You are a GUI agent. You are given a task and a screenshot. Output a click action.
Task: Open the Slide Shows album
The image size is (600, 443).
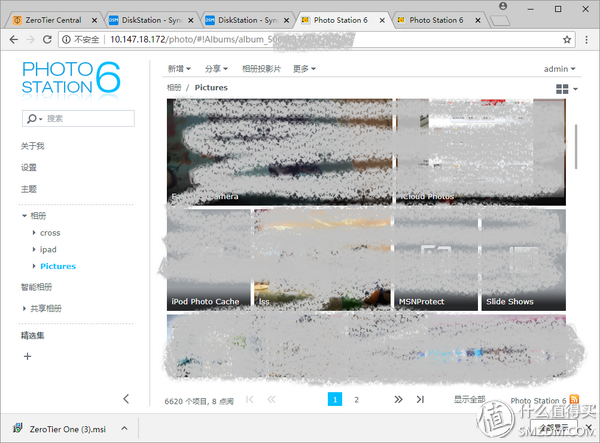tap(523, 260)
